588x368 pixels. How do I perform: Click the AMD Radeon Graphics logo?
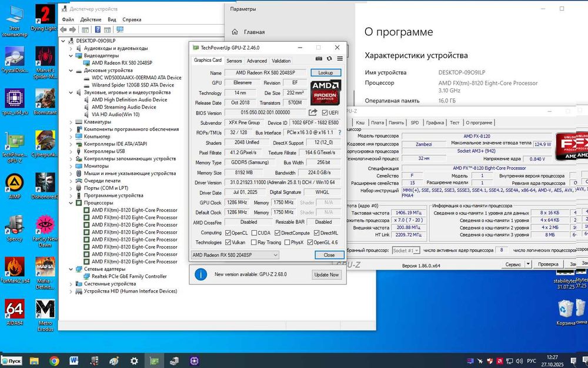(x=326, y=92)
